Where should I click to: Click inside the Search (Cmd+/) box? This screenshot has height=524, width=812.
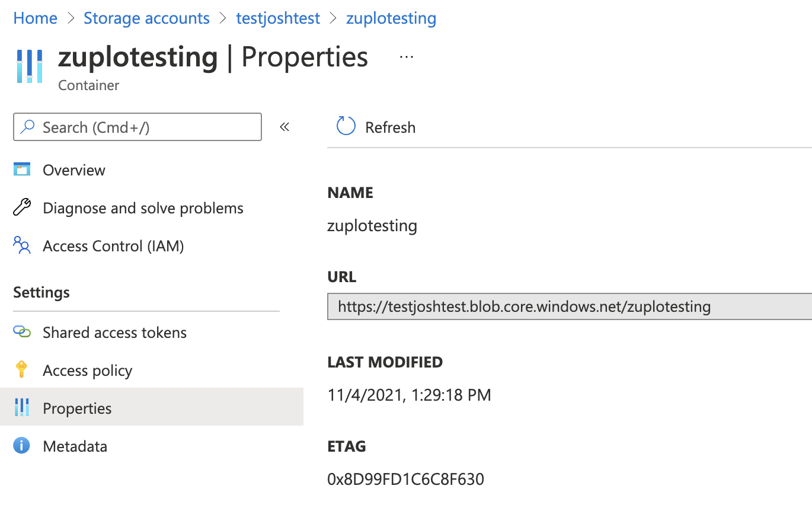[x=145, y=127]
